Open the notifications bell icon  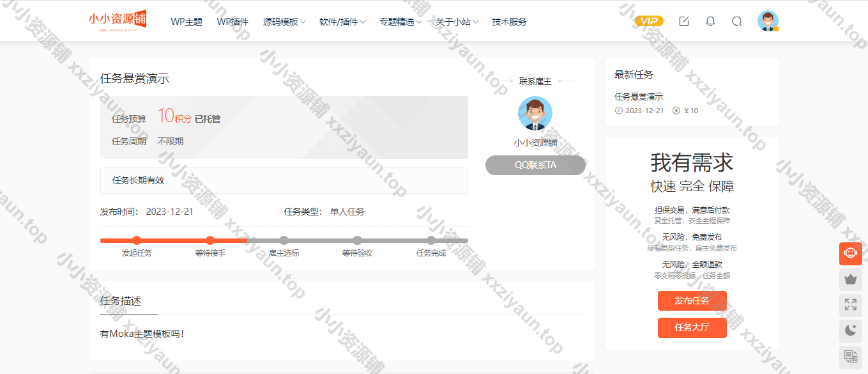(710, 21)
